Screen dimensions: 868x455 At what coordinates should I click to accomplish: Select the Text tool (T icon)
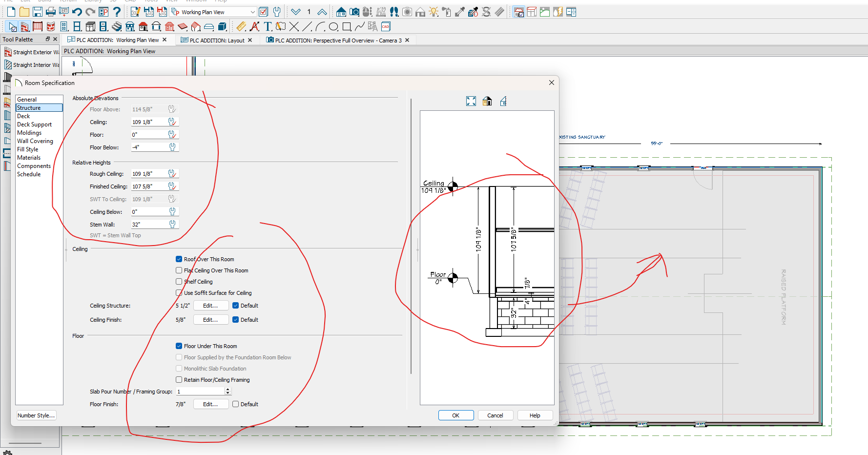[x=268, y=26]
